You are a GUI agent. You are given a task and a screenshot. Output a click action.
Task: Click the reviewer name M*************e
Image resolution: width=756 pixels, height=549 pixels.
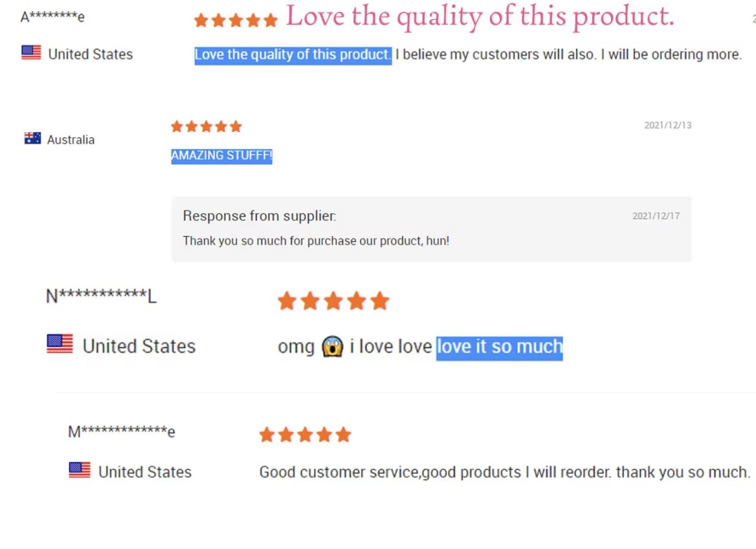click(x=122, y=431)
